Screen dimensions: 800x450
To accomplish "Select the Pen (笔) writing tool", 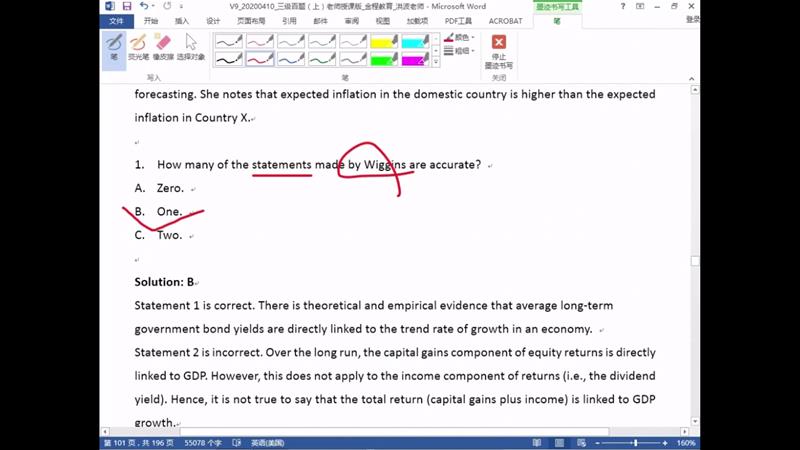I will tap(114, 49).
